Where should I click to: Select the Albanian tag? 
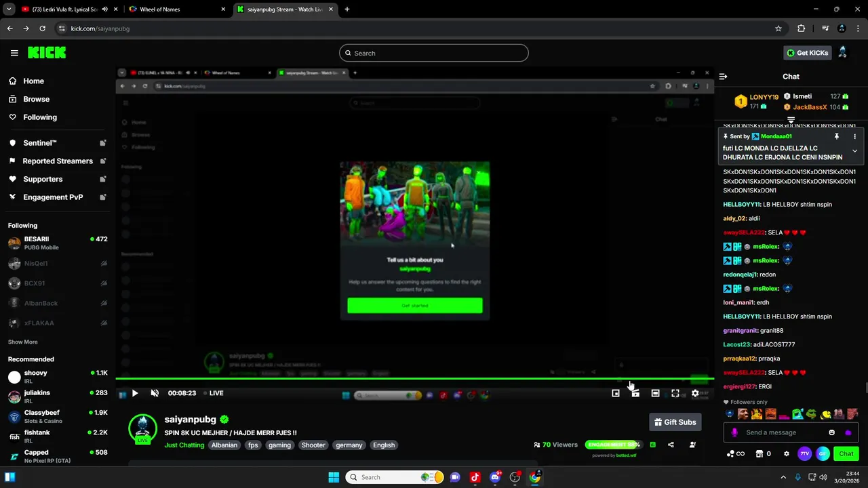point(224,445)
